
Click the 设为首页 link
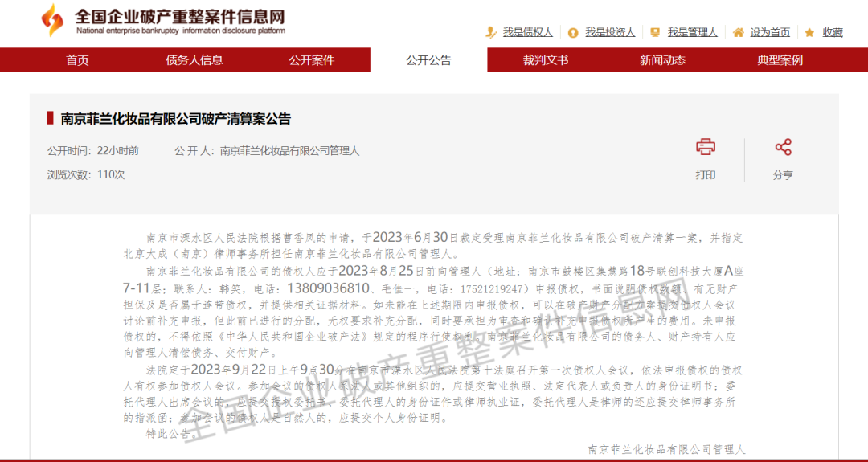coord(770,32)
